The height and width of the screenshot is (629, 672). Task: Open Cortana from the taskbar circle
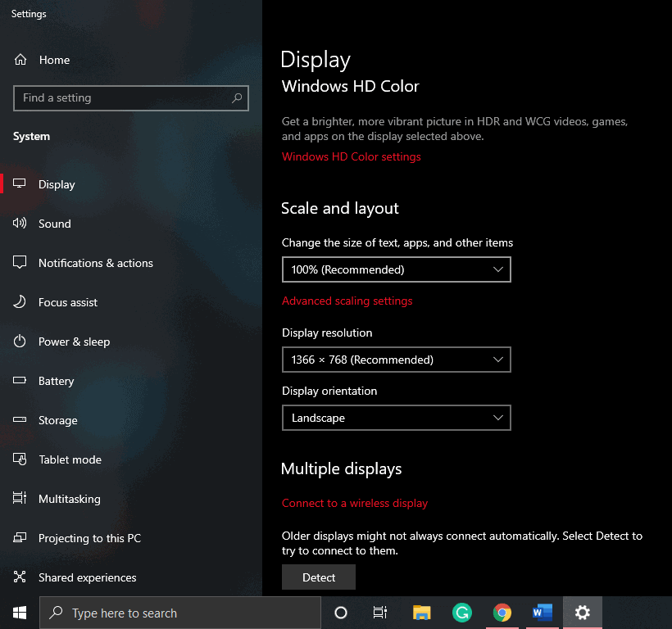(x=341, y=613)
